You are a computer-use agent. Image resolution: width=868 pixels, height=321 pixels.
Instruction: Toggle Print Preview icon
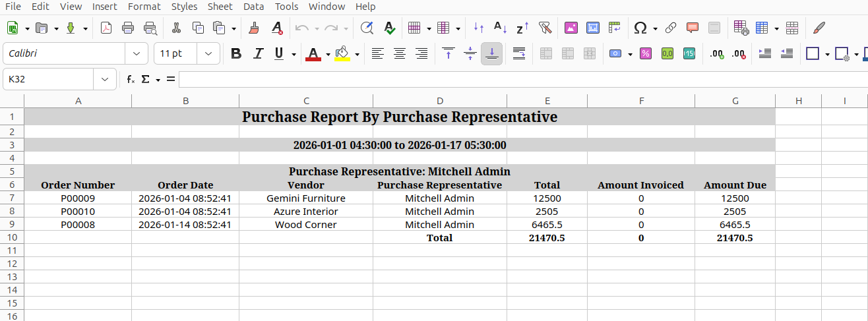(150, 28)
